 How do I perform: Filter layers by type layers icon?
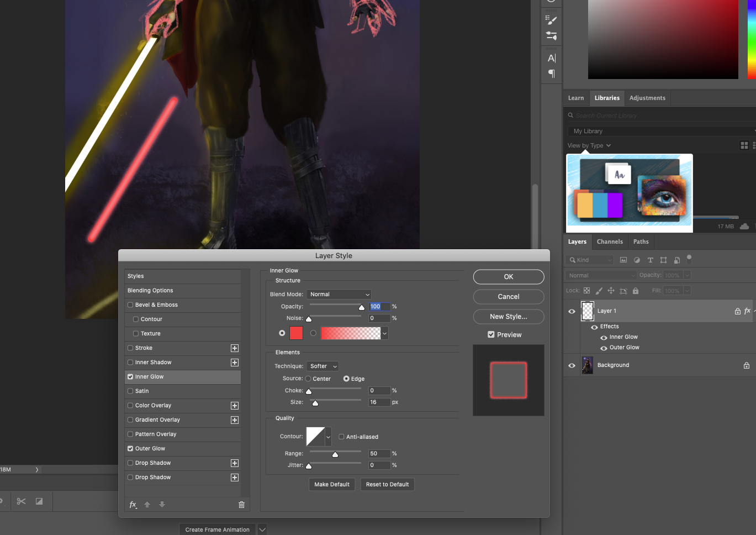click(x=650, y=260)
